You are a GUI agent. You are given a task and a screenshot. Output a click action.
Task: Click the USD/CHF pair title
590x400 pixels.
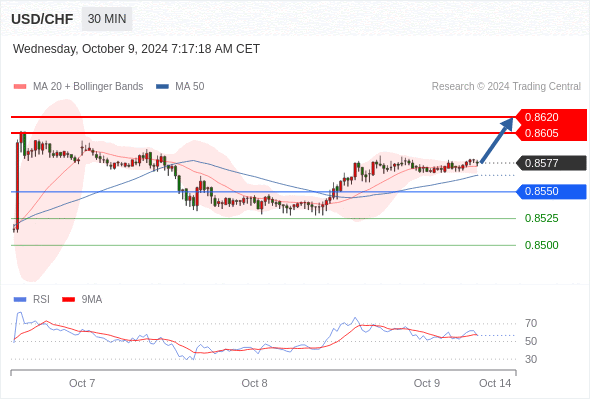(42, 19)
